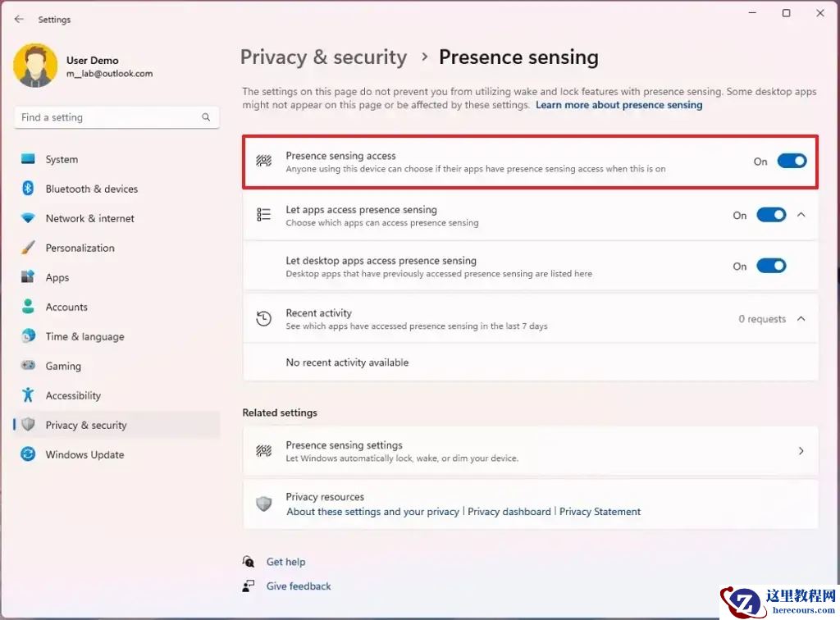This screenshot has height=620, width=840.
Task: Open the Privacy dashboard link
Action: [509, 512]
